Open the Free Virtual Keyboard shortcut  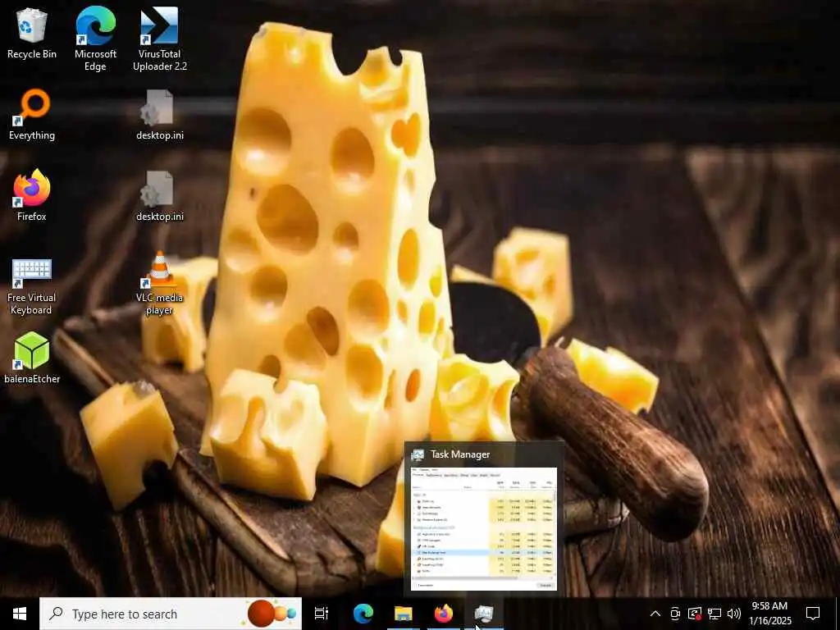pyautogui.click(x=32, y=286)
